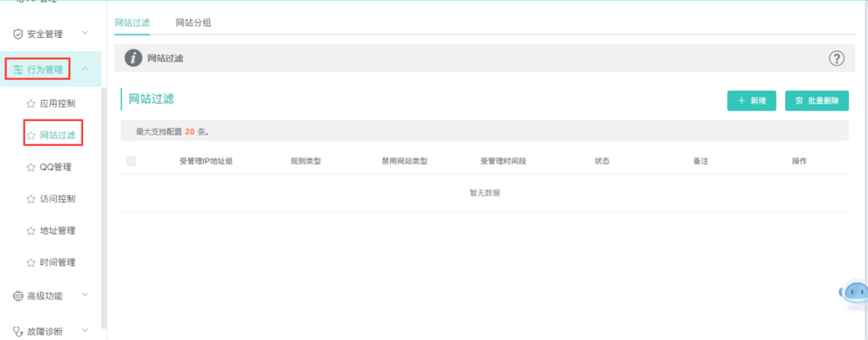The width and height of the screenshot is (868, 340).
Task: Toggle the select-all checkbox in table header
Action: tap(132, 161)
